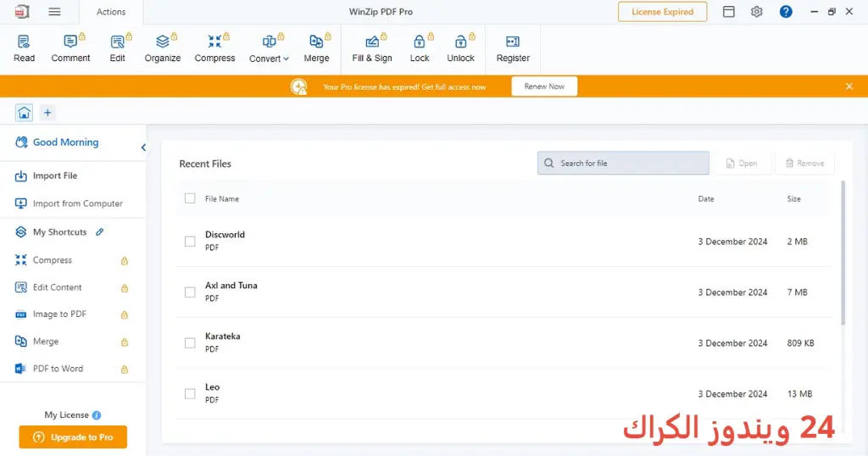Click the recent files scrollbar
The height and width of the screenshot is (456, 868).
coord(843,253)
